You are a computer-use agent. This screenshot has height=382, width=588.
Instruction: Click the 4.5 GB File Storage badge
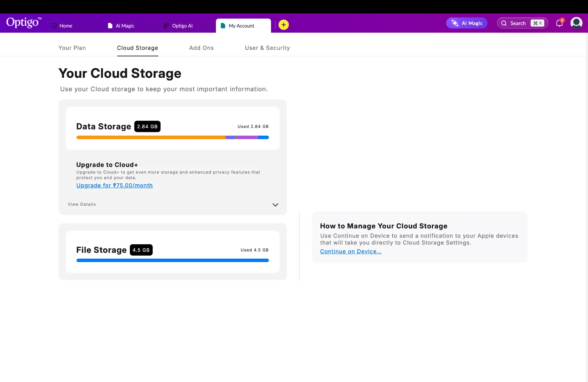(141, 250)
